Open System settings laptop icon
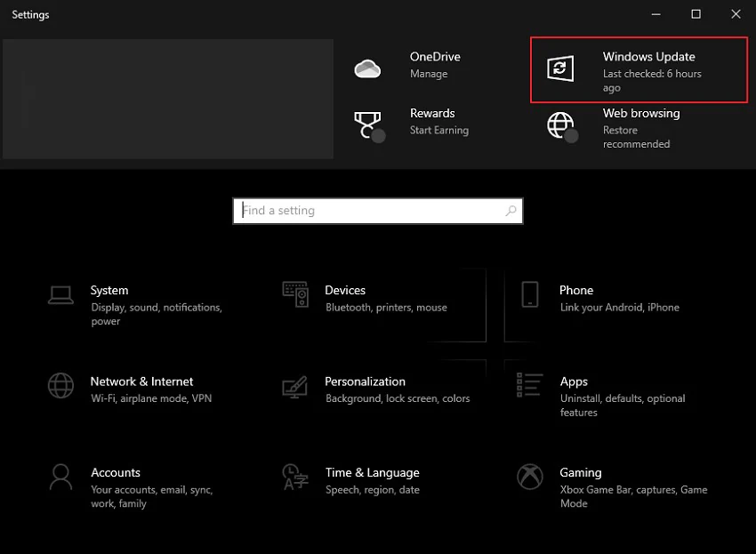 tap(60, 295)
